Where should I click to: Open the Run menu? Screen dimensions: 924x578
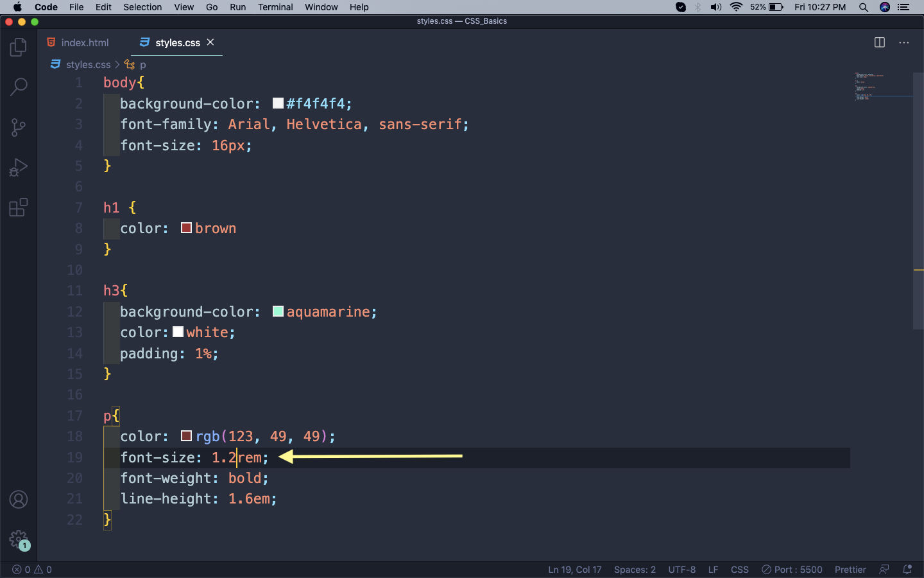[237, 7]
